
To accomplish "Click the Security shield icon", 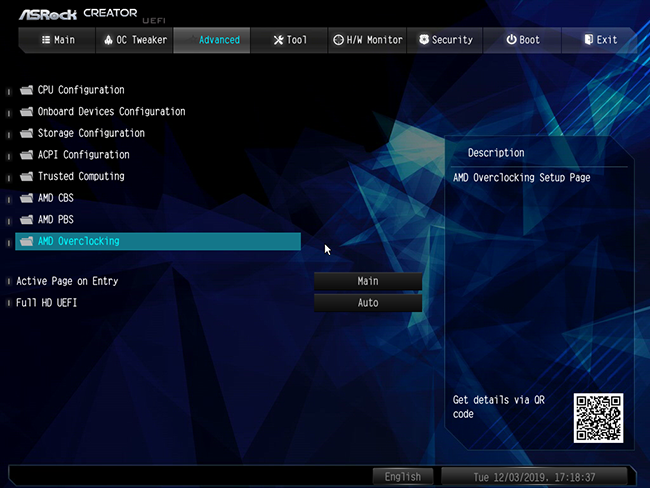I will point(424,39).
